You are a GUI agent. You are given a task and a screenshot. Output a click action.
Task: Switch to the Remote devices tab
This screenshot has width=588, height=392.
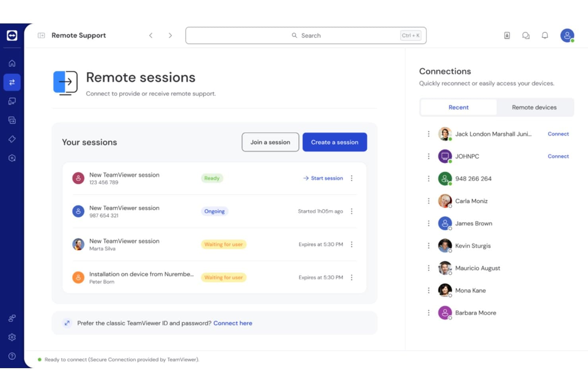pyautogui.click(x=534, y=107)
